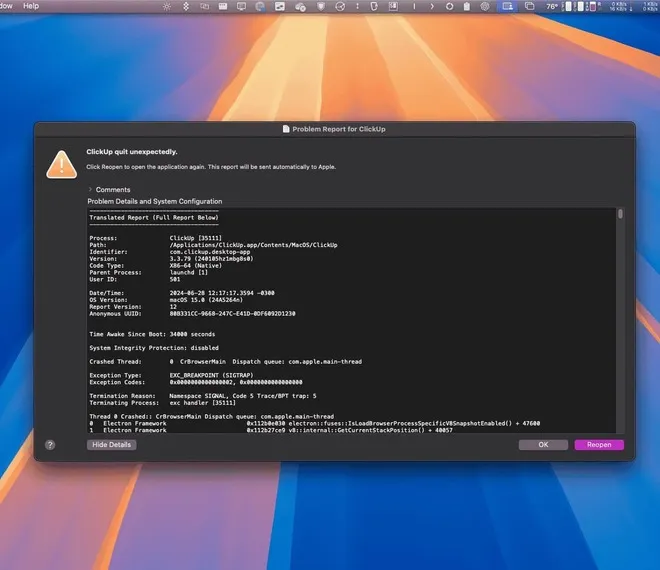Image resolution: width=660 pixels, height=570 pixels.
Task: Click the document icon in dialog title
Action: [286, 129]
